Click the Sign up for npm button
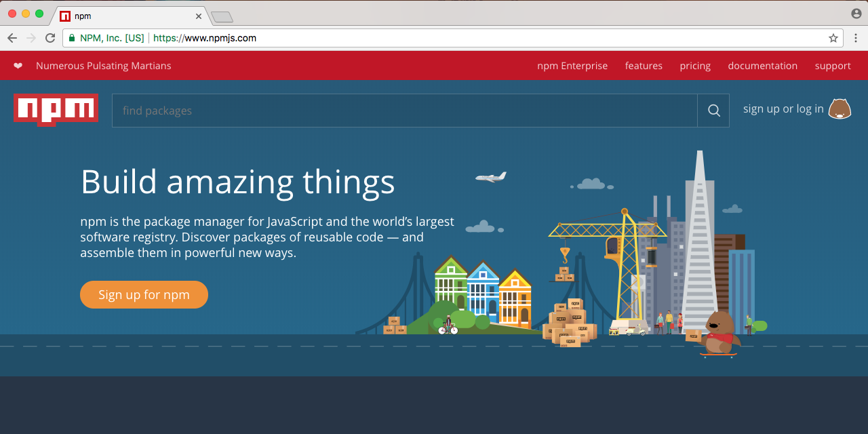 (x=144, y=294)
